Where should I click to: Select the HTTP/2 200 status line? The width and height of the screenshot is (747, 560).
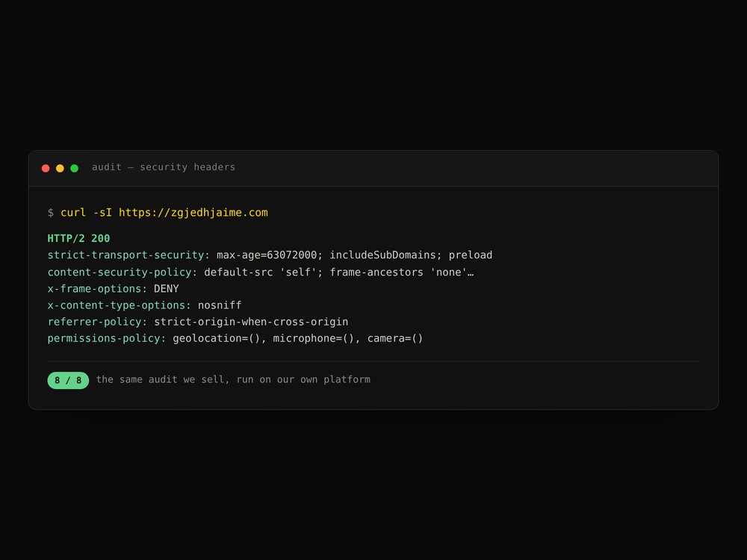[x=78, y=239]
